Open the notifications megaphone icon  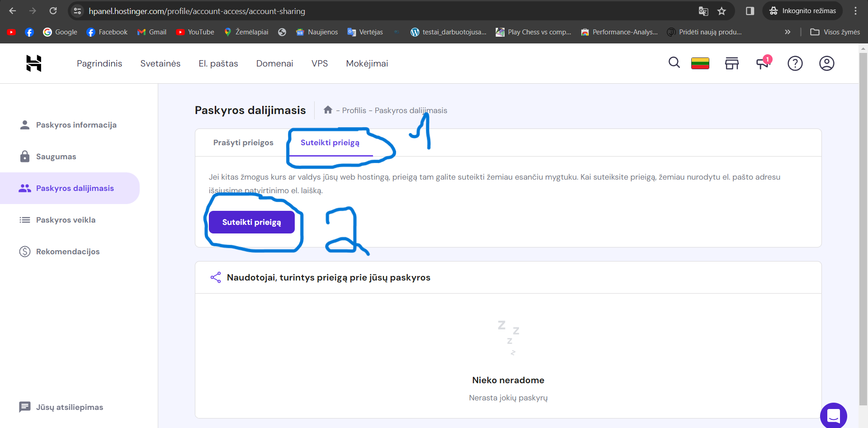tap(763, 63)
